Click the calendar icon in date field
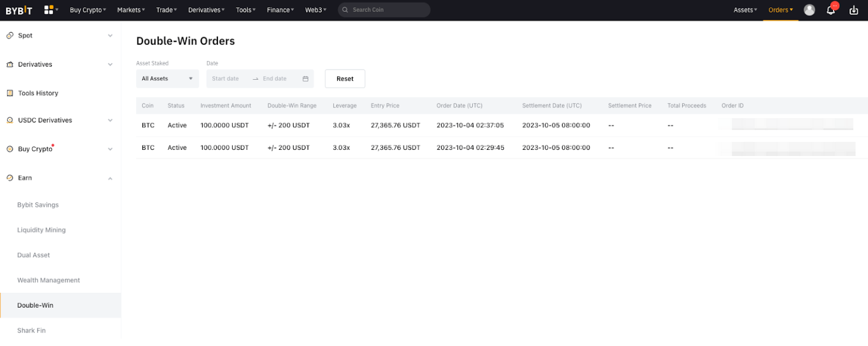868x346 pixels. (306, 79)
